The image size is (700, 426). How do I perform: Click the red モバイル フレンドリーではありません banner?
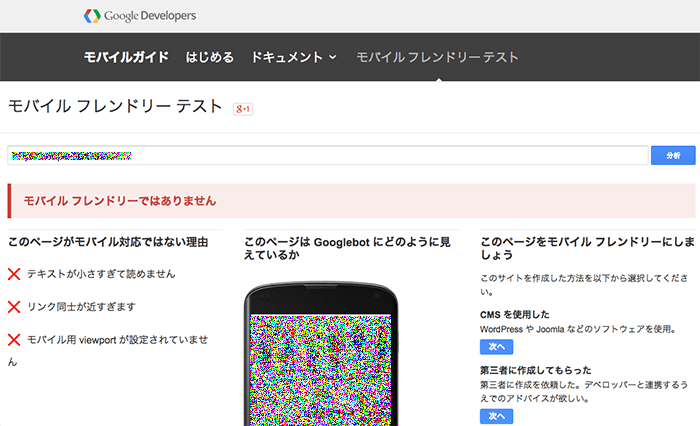point(350,201)
